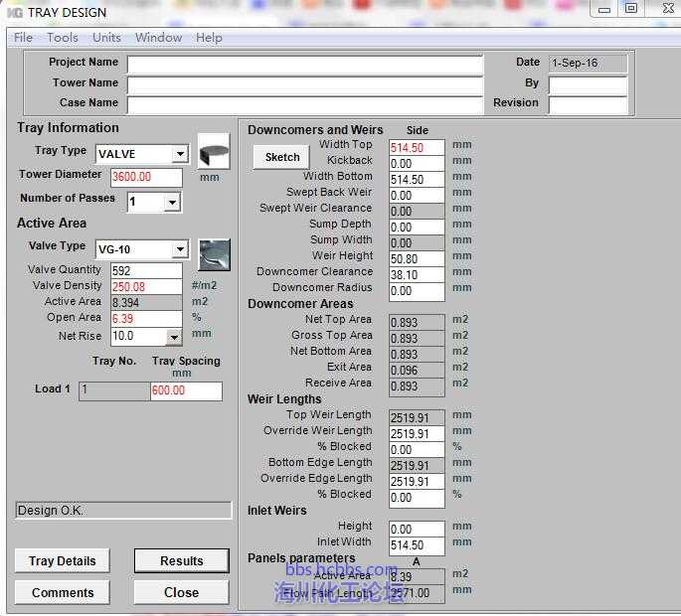Click the KG app icon in title bar
This screenshot has width=681, height=616.
15,13
